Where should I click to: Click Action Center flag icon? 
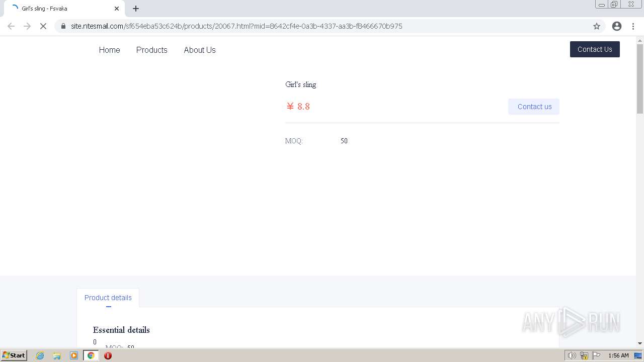[x=596, y=355]
